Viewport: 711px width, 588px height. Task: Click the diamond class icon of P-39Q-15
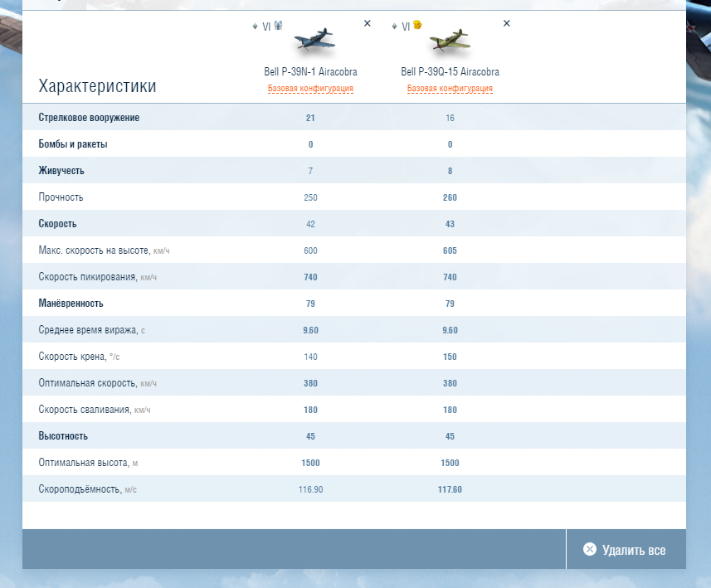(x=394, y=27)
